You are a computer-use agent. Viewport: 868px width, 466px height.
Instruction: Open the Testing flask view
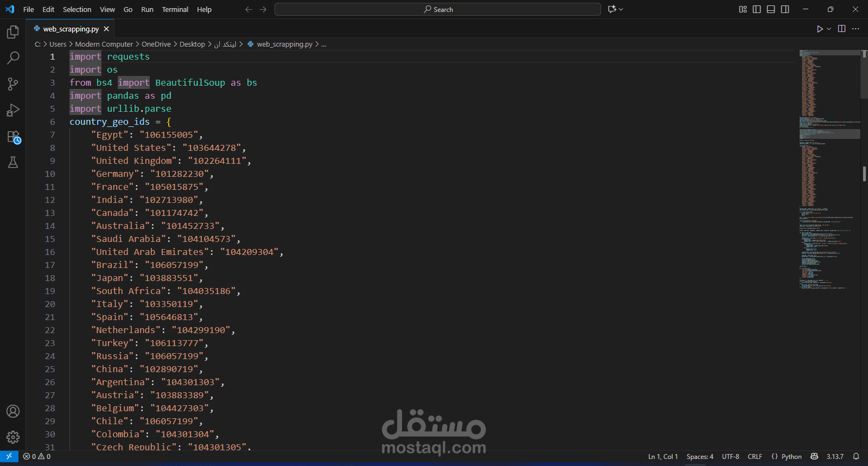point(13,162)
